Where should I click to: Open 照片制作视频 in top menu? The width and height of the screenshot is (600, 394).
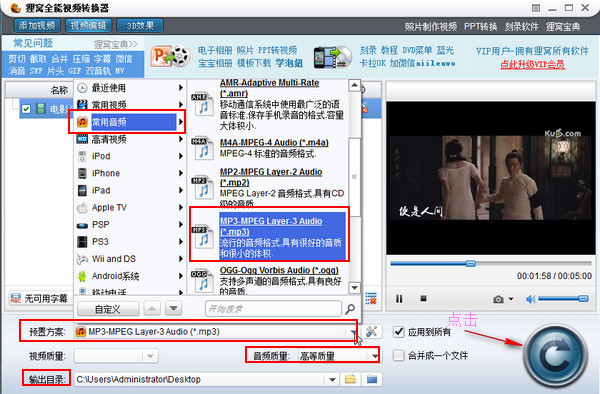click(x=430, y=26)
